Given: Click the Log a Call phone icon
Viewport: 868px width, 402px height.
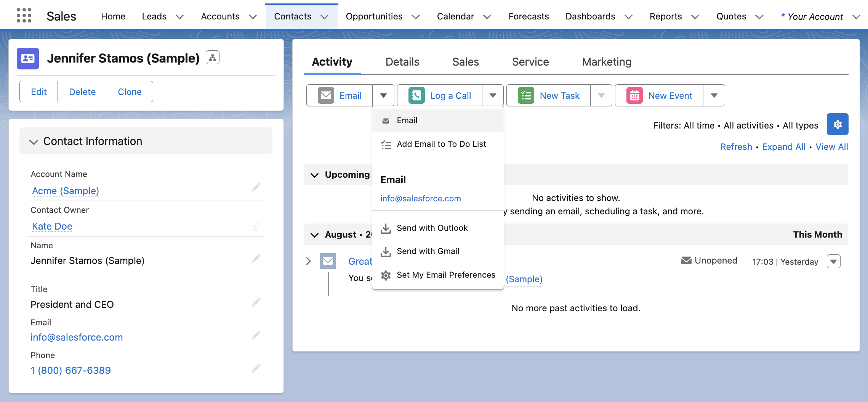Looking at the screenshot, I should 416,95.
